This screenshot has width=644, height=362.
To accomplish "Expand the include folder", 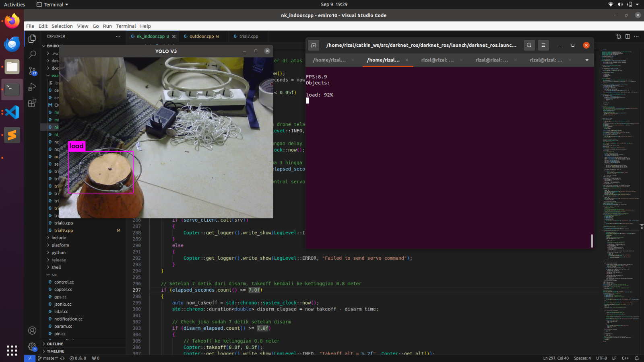I will coord(58,238).
